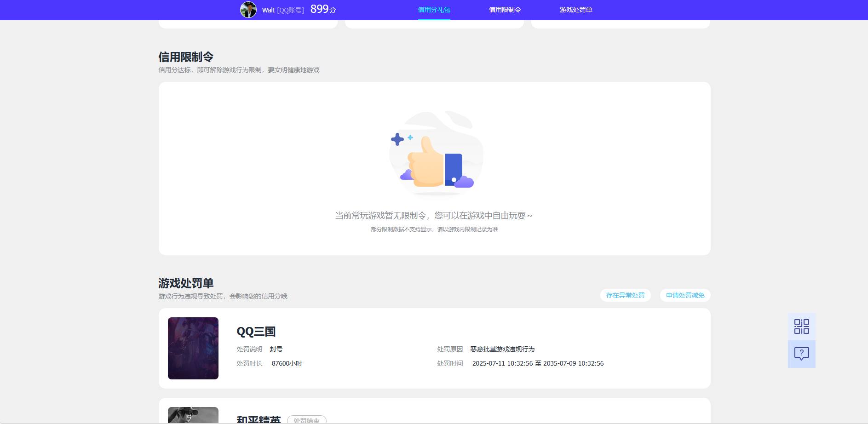Click the 当前常玩游戏暂无限制令 message

433,216
